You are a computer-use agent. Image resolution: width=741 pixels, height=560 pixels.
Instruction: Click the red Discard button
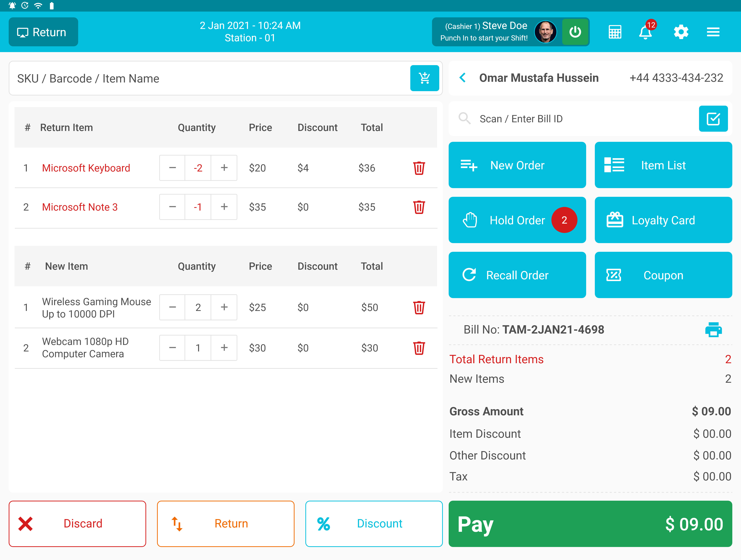pyautogui.click(x=77, y=523)
